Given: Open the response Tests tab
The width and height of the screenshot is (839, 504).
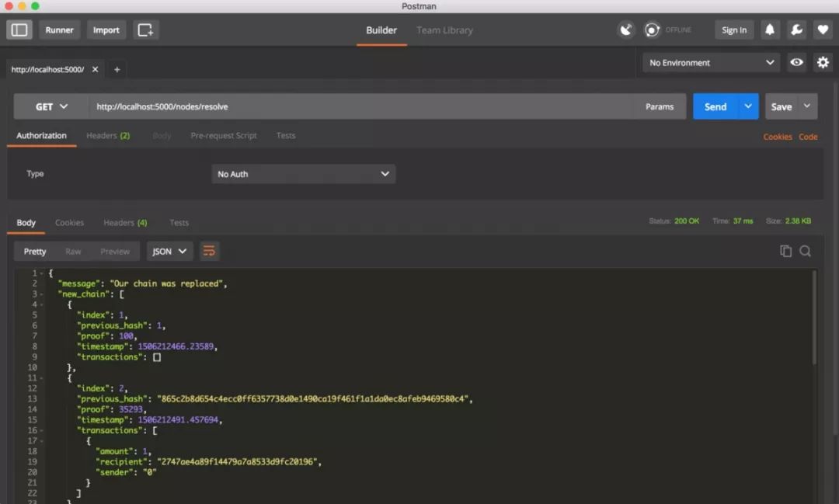Looking at the screenshot, I should [x=179, y=223].
